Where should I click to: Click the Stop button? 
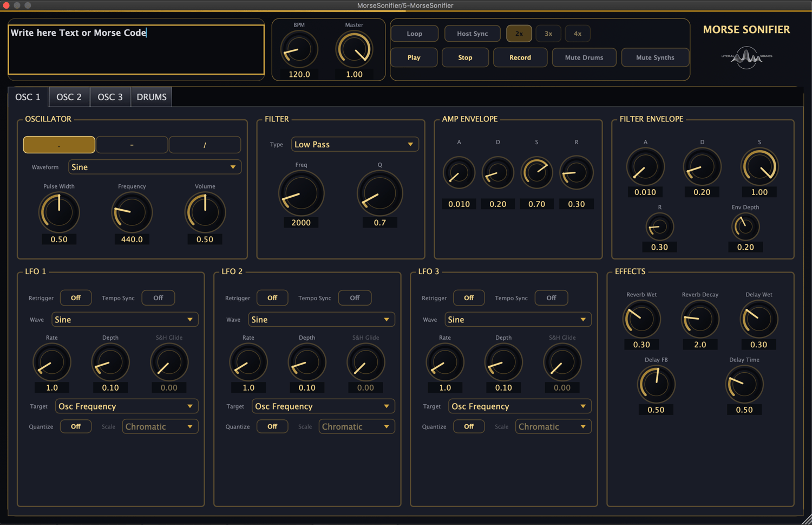pyautogui.click(x=466, y=57)
